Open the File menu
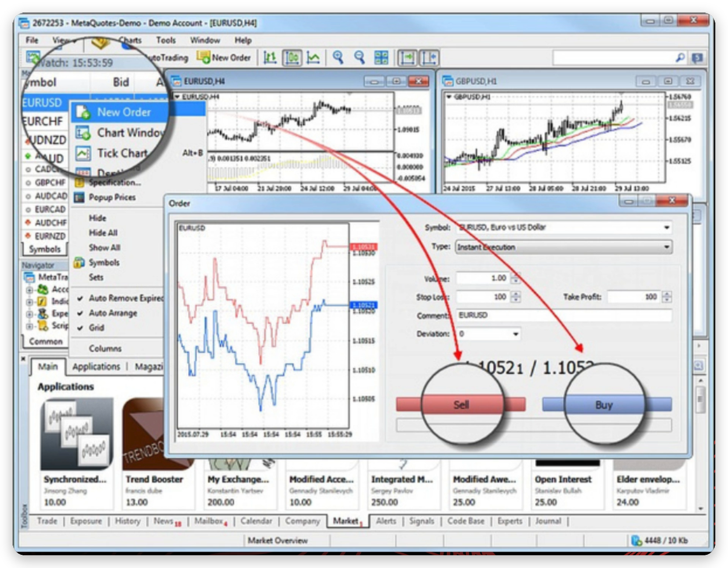 click(32, 40)
